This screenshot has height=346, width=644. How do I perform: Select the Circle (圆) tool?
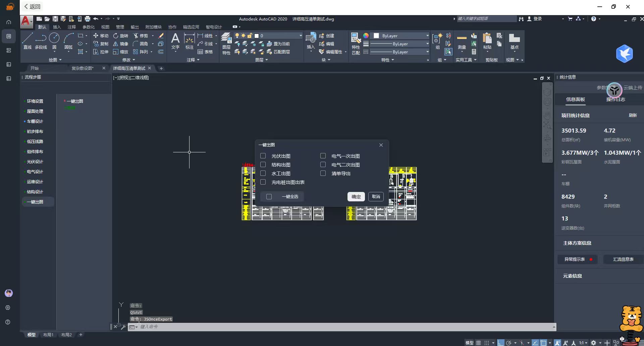coord(54,41)
